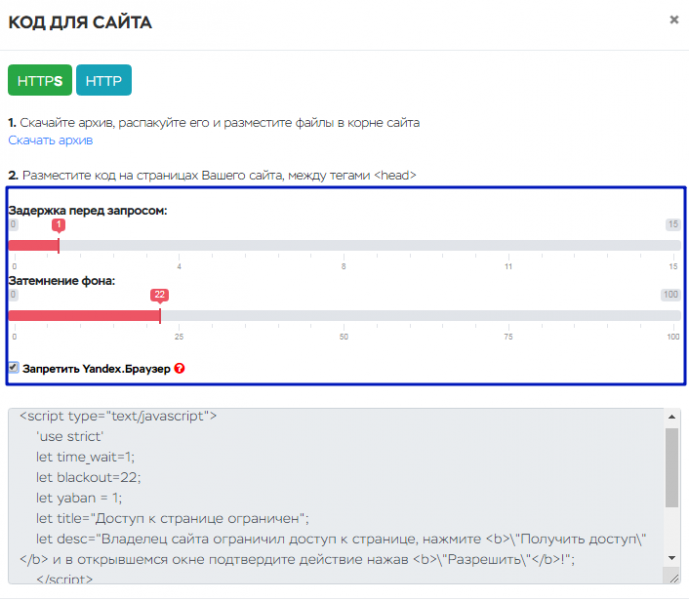Click the 'Затемнение фона:' label
Image resolution: width=689 pixels, height=600 pixels.
click(62, 281)
